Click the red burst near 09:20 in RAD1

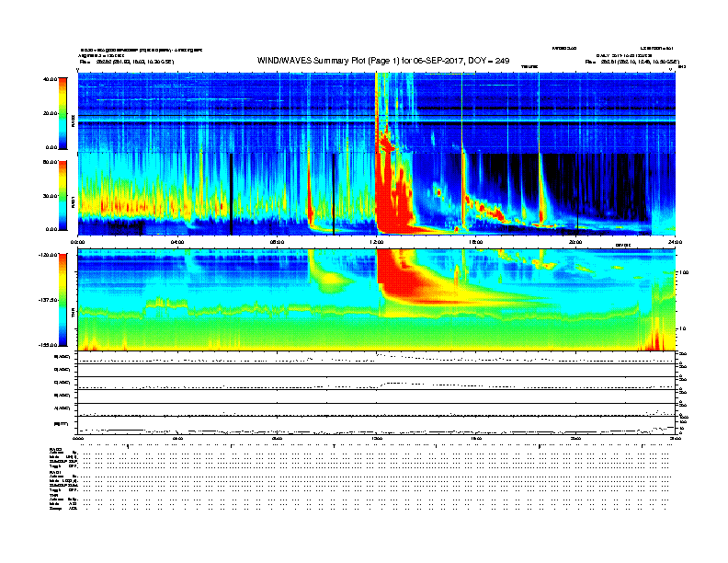[x=310, y=195]
